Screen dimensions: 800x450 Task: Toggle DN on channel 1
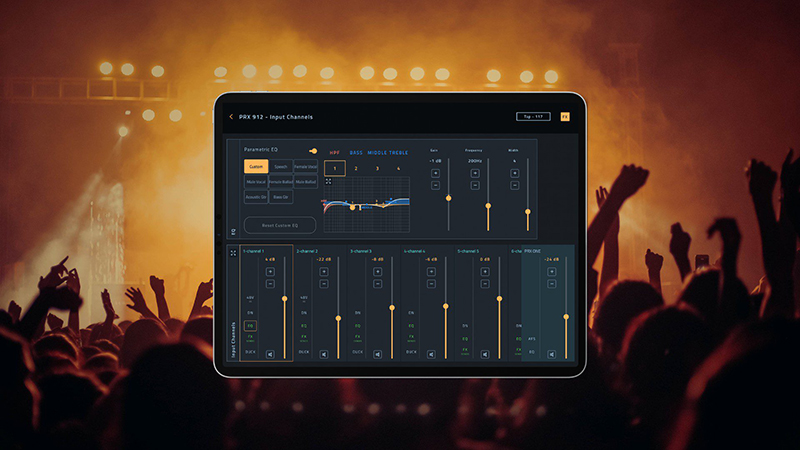(250, 313)
